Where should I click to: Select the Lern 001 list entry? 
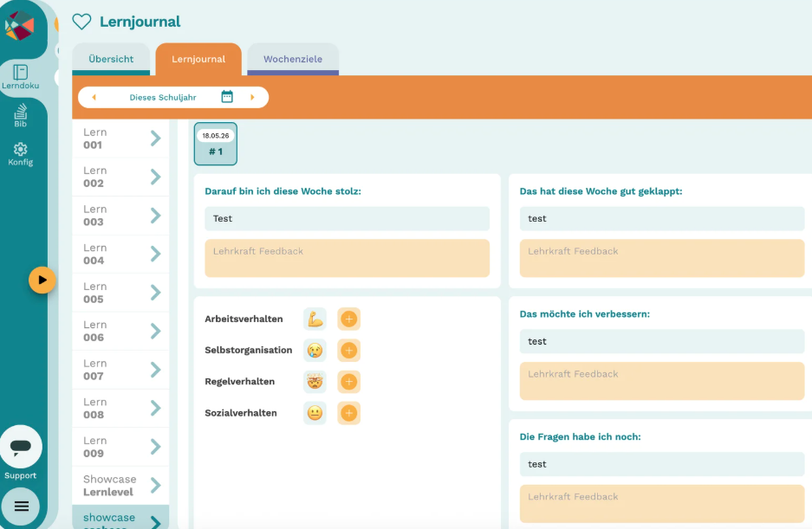coord(120,139)
